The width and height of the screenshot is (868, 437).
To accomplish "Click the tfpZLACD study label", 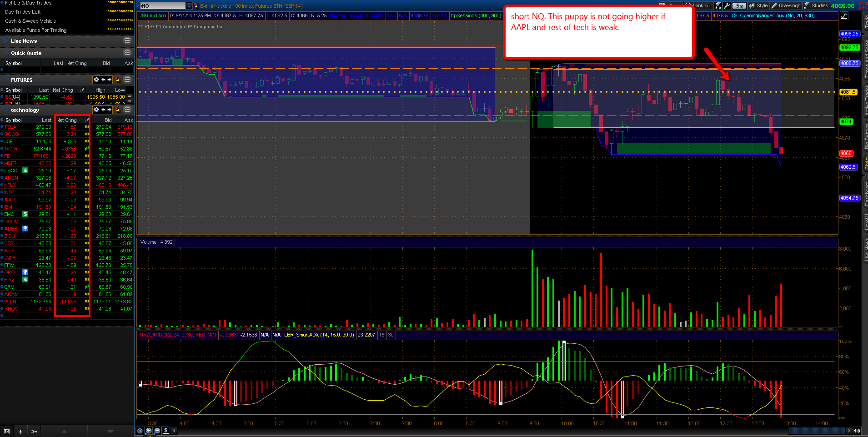I will point(178,335).
